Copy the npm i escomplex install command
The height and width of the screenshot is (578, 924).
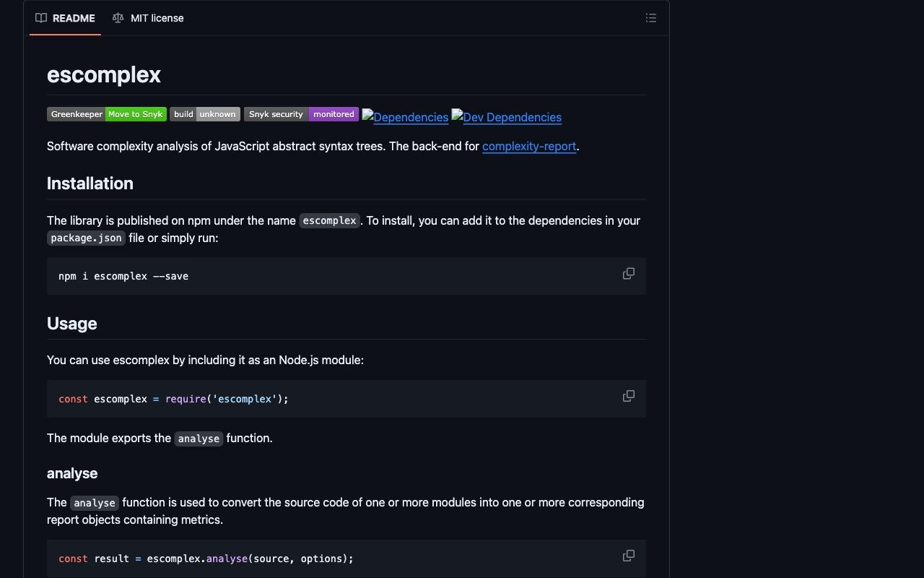[629, 274]
